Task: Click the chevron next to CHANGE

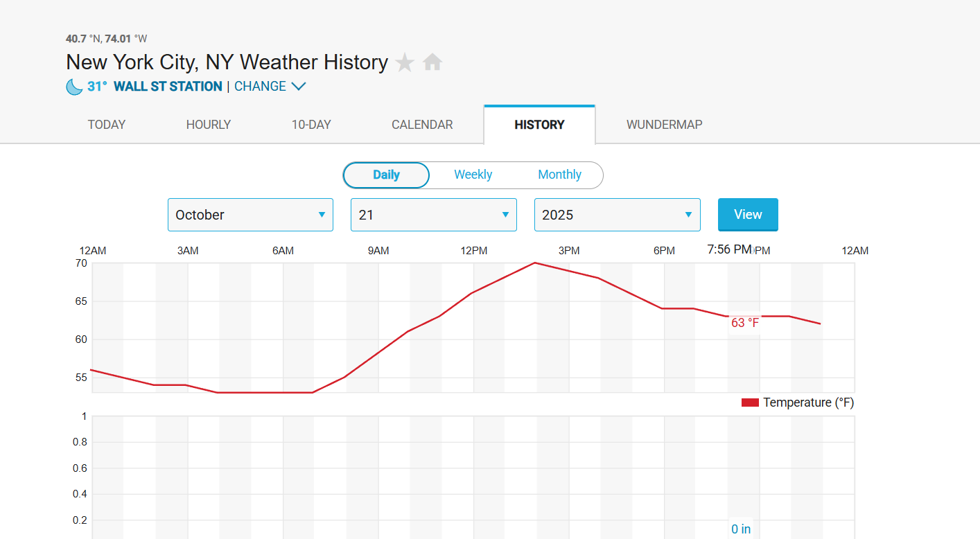Action: point(299,87)
